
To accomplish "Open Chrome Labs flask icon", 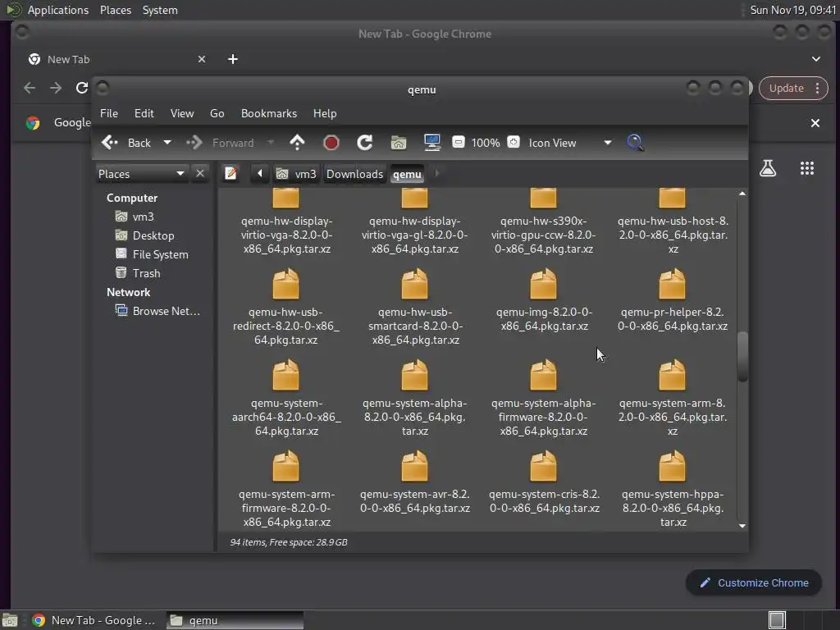I will coord(768,168).
